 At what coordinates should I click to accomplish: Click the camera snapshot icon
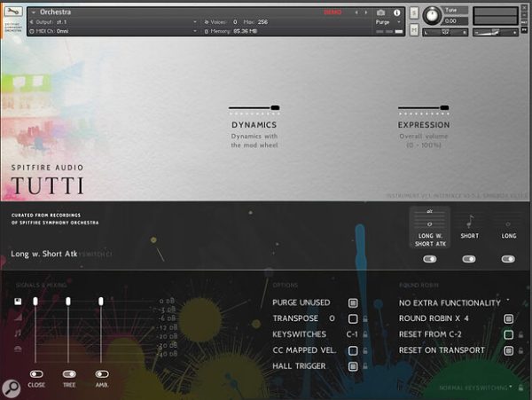pos(380,12)
